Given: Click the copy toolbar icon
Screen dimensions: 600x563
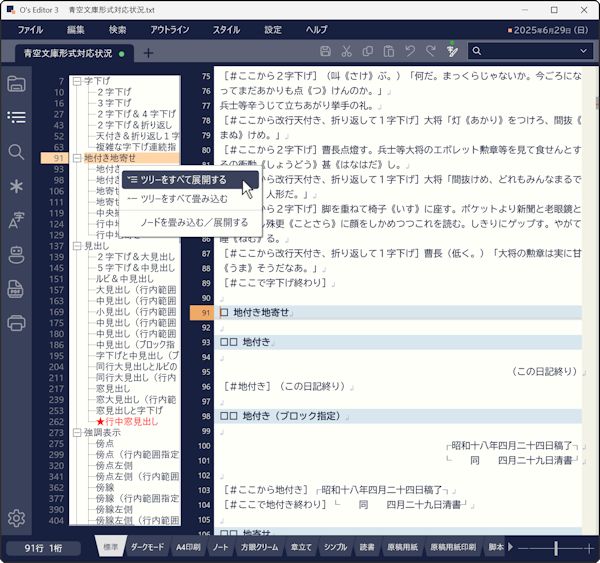Looking at the screenshot, I should click(368, 51).
